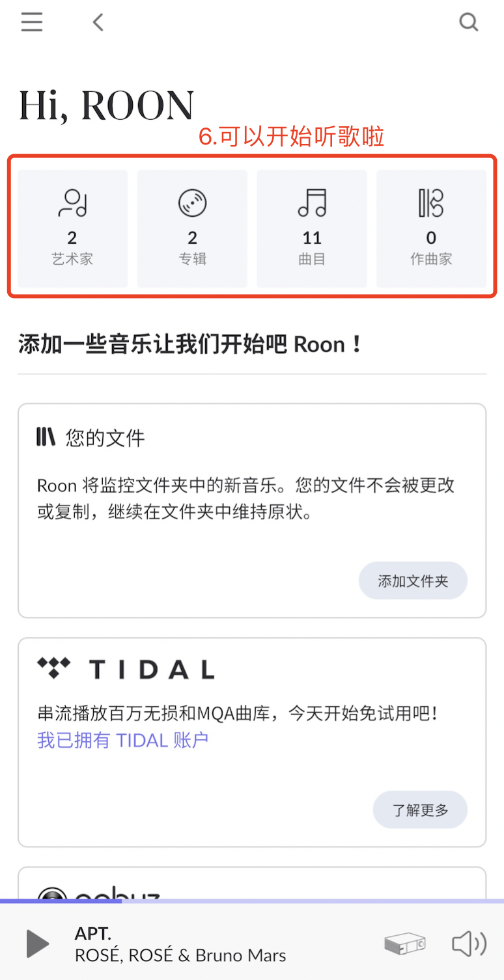Viewport: 504px width, 980px height.
Task: Open the audio zone selector icon
Action: (x=404, y=943)
